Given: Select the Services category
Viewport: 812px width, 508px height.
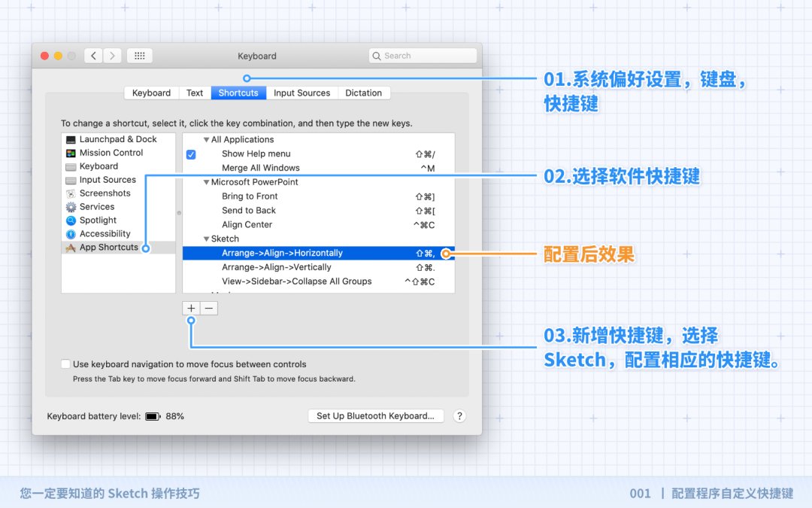Looking at the screenshot, I should (x=119, y=207).
